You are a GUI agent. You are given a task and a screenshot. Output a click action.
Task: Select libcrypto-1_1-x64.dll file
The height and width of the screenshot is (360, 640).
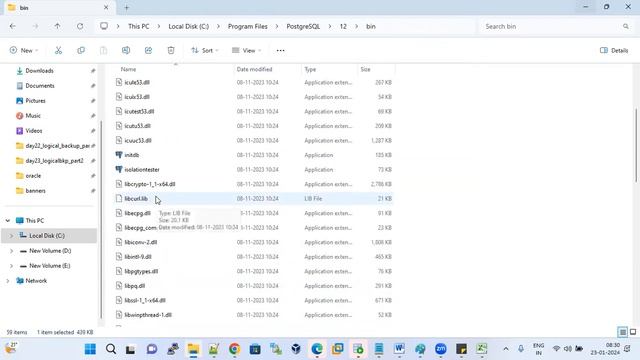point(150,184)
